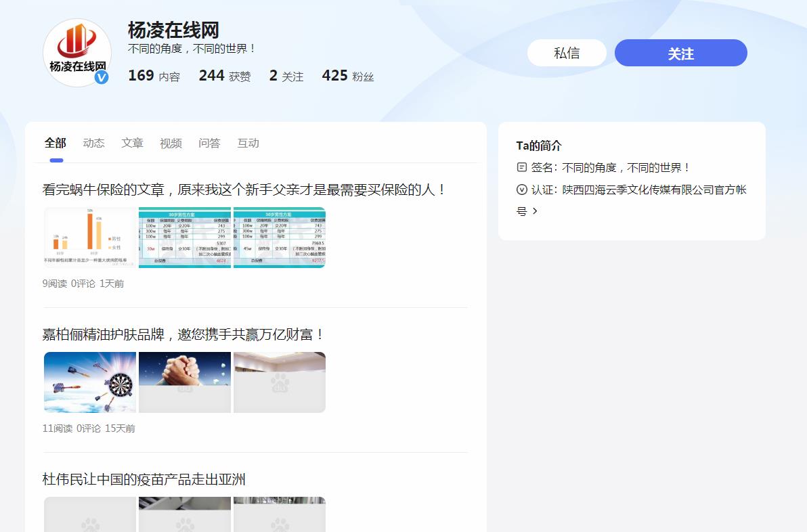The height and width of the screenshot is (532, 807).
Task: Click the 杨凌在线网 account name heading
Action: pos(173,30)
